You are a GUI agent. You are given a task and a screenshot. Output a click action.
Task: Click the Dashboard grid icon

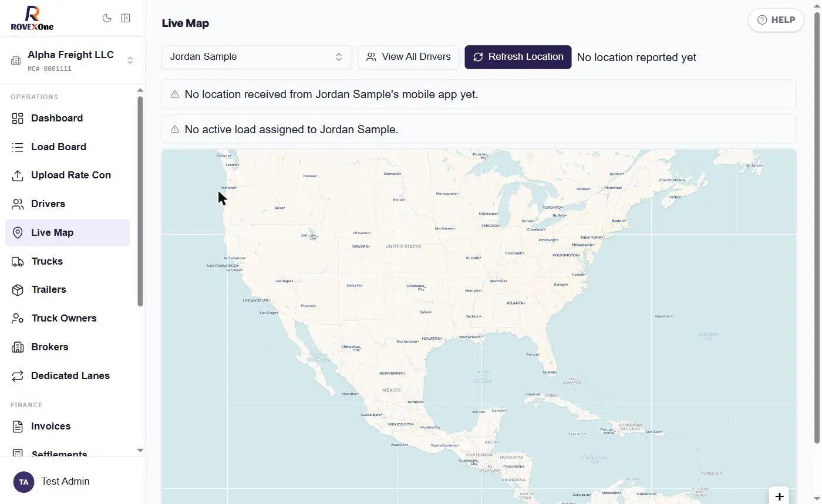click(x=18, y=119)
